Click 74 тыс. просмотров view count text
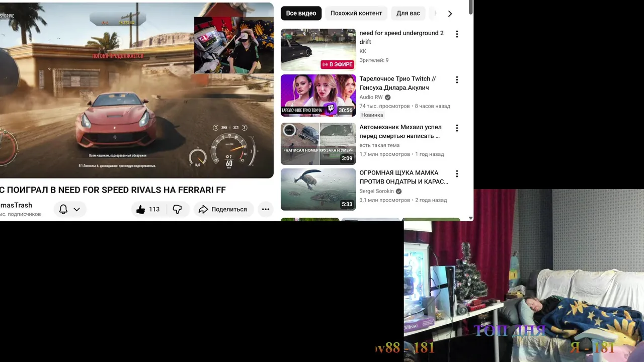This screenshot has height=362, width=644. 384,106
